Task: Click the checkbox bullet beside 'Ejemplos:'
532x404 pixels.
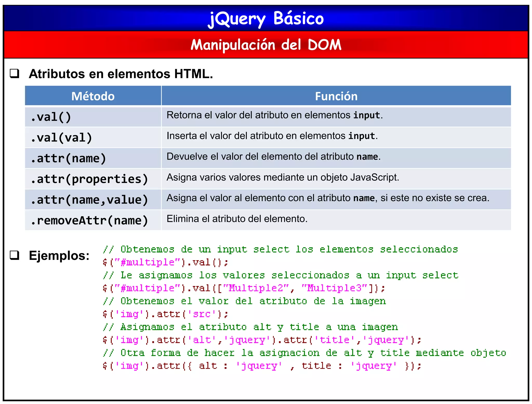Action: tap(15, 255)
